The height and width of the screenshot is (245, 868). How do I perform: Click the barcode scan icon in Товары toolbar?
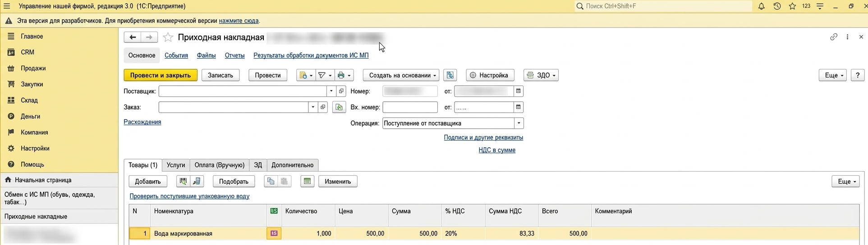(x=183, y=181)
